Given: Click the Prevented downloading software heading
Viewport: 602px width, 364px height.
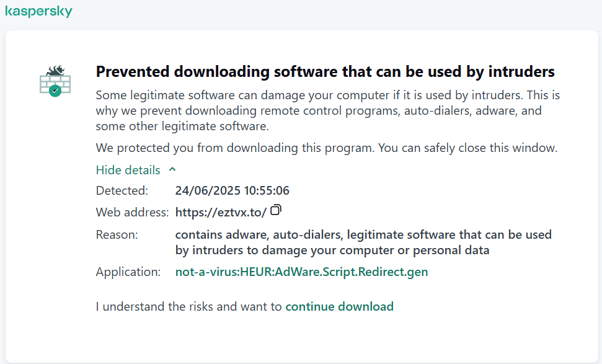Looking at the screenshot, I should [x=325, y=72].
